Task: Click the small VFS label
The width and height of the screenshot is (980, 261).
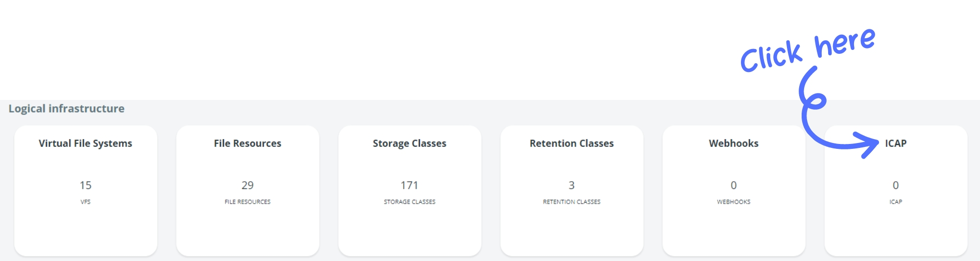Action: click(x=85, y=202)
